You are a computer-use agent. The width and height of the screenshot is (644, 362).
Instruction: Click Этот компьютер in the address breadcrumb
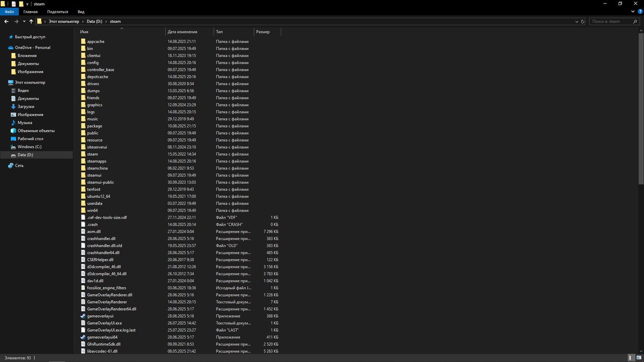[64, 21]
